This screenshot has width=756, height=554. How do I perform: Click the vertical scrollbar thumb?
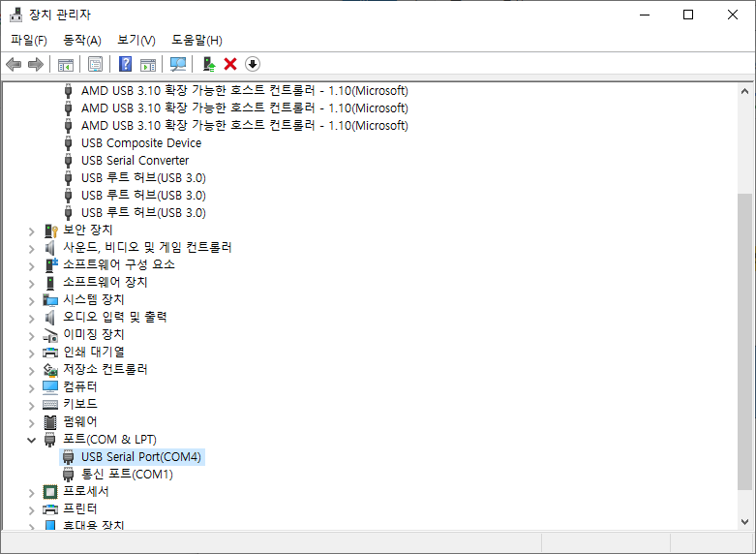[745, 342]
